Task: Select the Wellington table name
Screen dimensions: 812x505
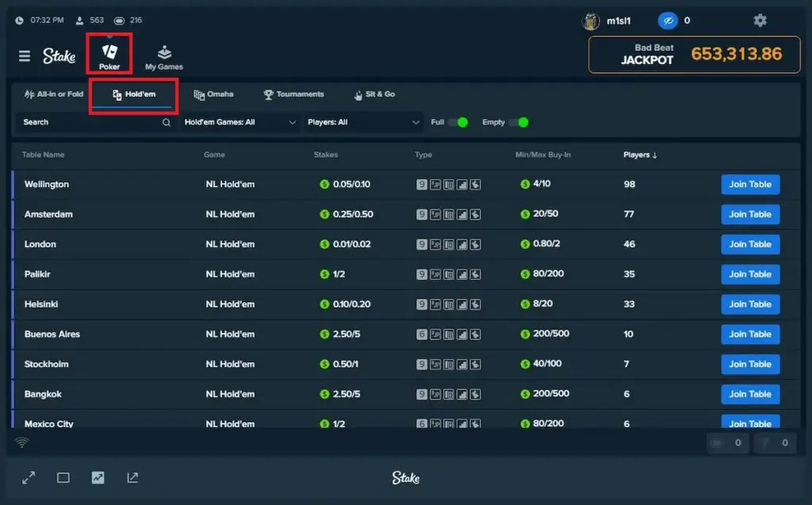Action: [47, 185]
